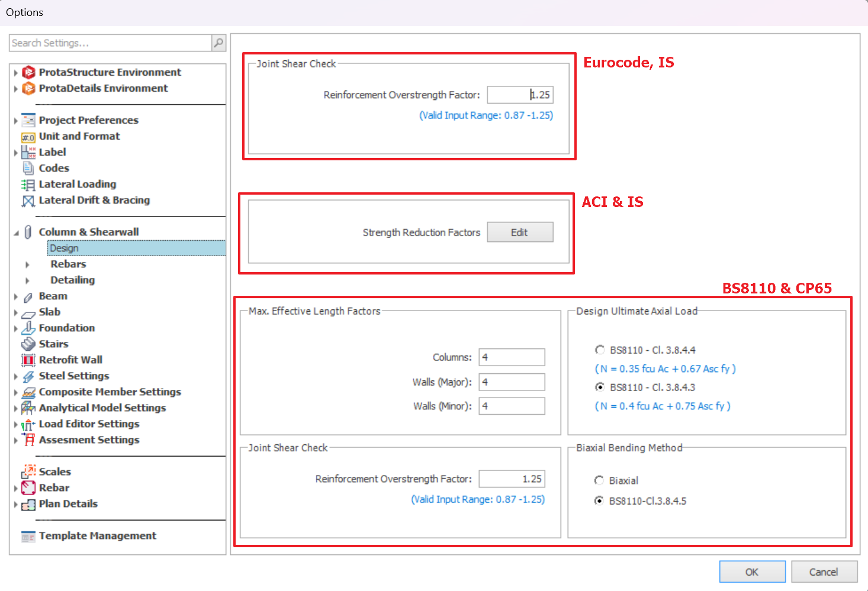Expand the Project Preferences tree node
Image resolution: width=868 pixels, height=591 pixels.
point(15,121)
